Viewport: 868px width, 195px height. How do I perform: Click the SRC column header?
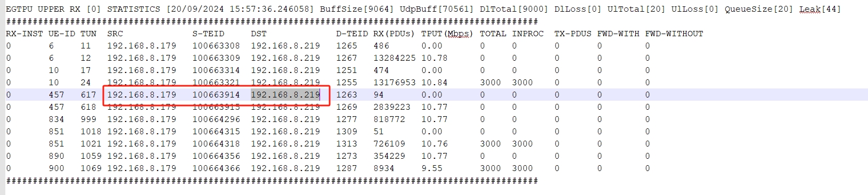click(x=115, y=34)
